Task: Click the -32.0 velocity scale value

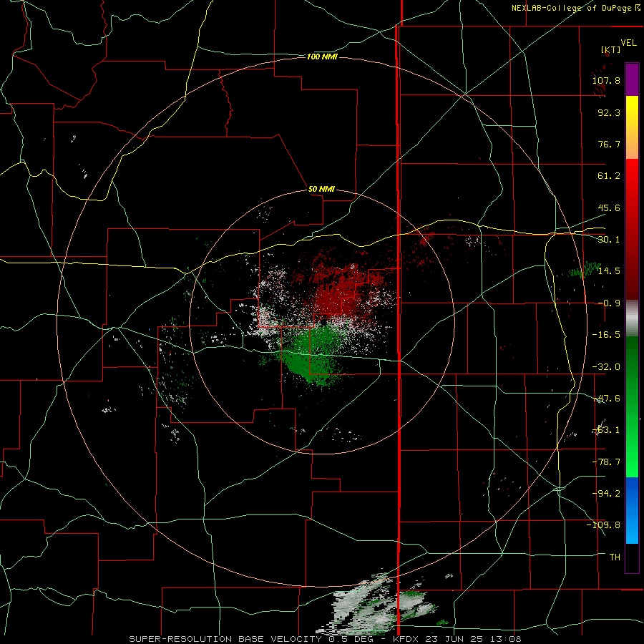Action: 606,367
